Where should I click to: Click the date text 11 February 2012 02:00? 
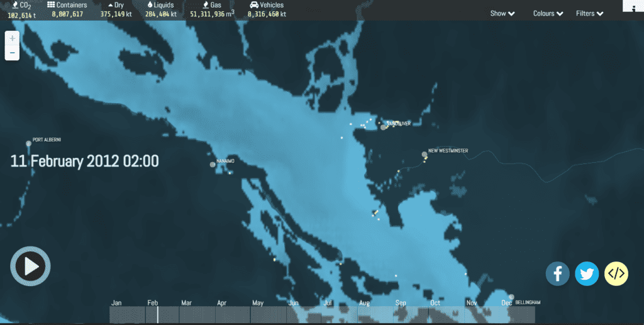click(85, 161)
